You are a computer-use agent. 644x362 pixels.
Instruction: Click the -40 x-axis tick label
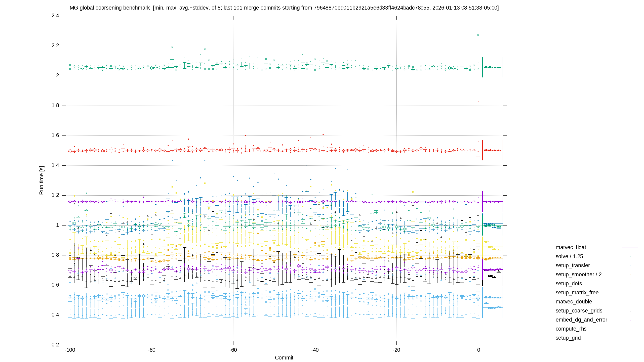pyautogui.click(x=315, y=350)
